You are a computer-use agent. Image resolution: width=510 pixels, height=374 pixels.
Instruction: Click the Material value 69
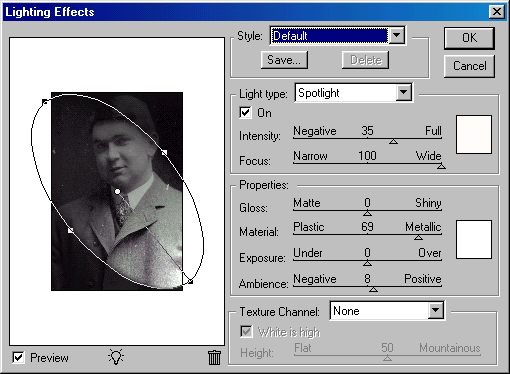coord(367,227)
